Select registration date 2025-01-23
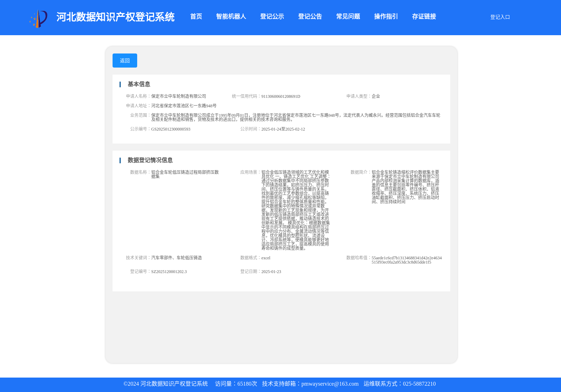Screen dimensions: 561x392 271,272
